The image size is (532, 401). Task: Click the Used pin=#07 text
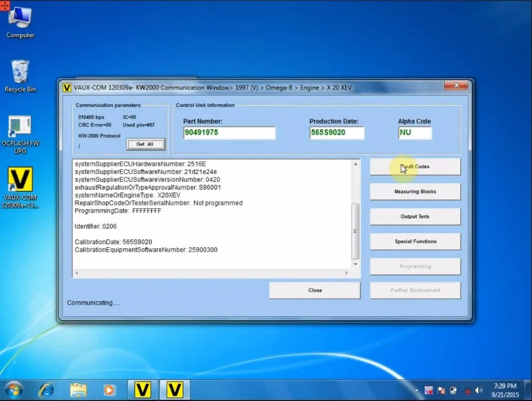pyautogui.click(x=138, y=125)
